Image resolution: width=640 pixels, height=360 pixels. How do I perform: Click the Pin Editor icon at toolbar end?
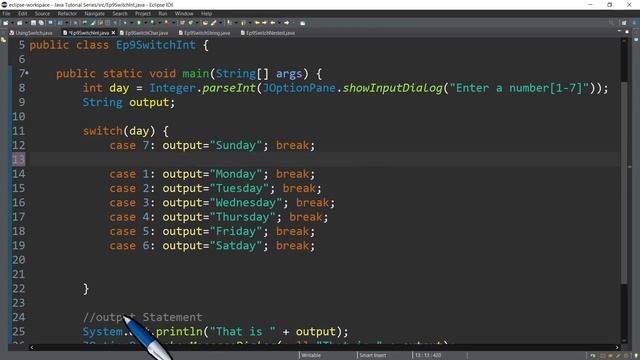coord(302,23)
